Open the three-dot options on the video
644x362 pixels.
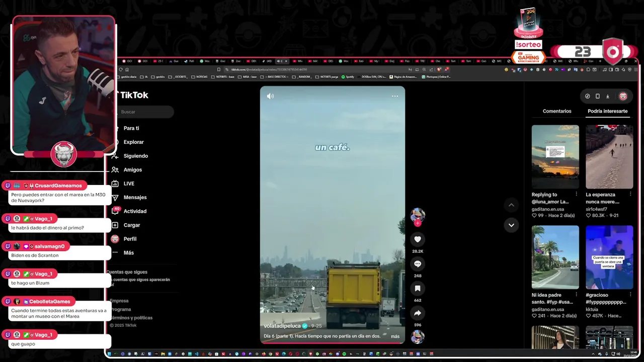point(395,96)
